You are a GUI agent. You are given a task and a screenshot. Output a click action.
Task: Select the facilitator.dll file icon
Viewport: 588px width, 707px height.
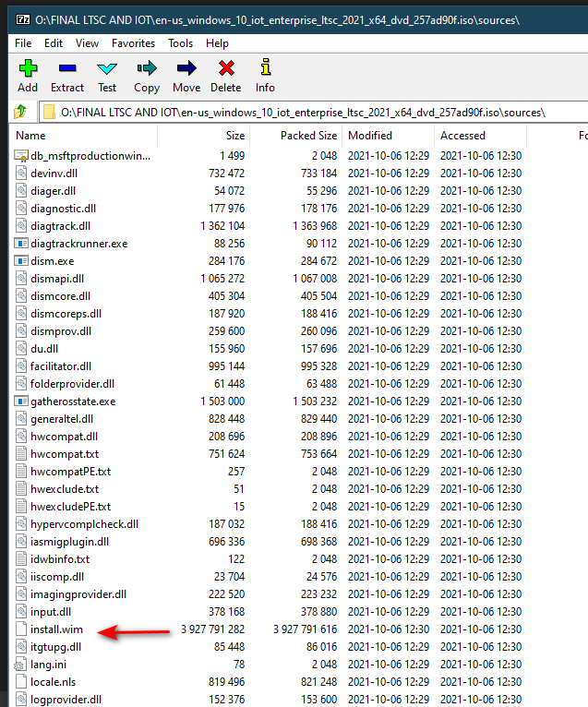[21, 366]
